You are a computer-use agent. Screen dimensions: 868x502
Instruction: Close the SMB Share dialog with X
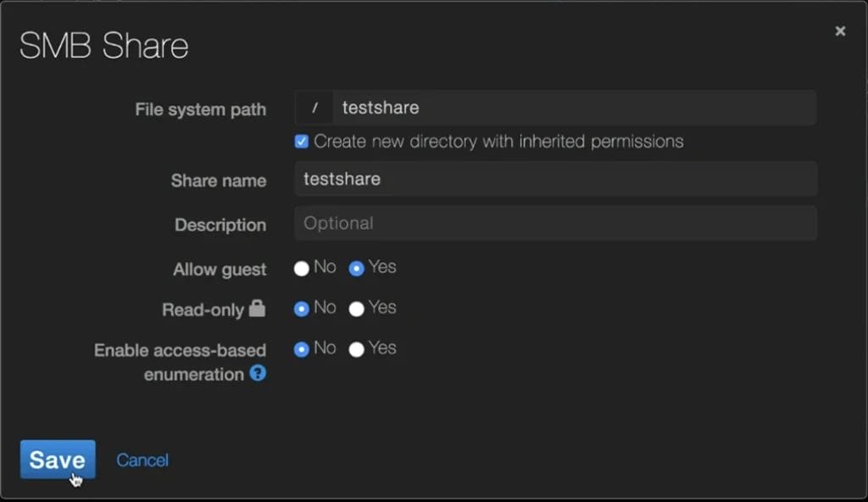(x=840, y=31)
